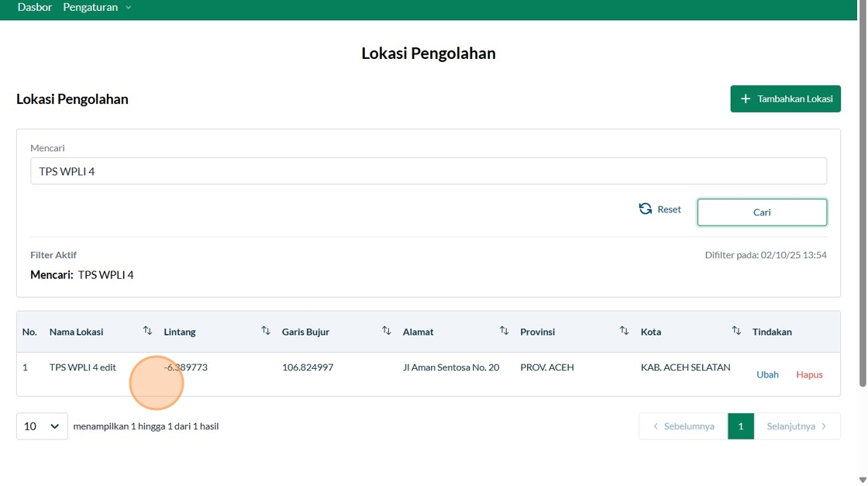This screenshot has height=486, width=868.
Task: Go to the Sebelumnya previous page
Action: point(683,426)
